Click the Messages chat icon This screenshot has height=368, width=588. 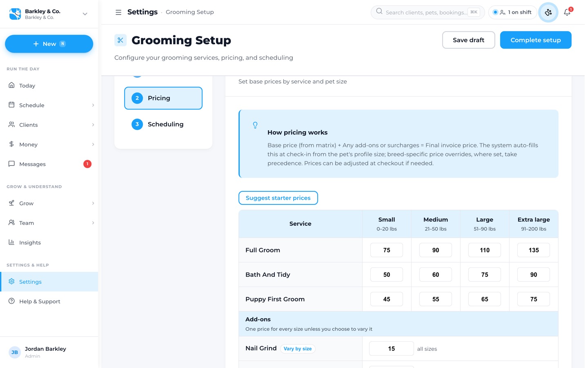click(11, 164)
